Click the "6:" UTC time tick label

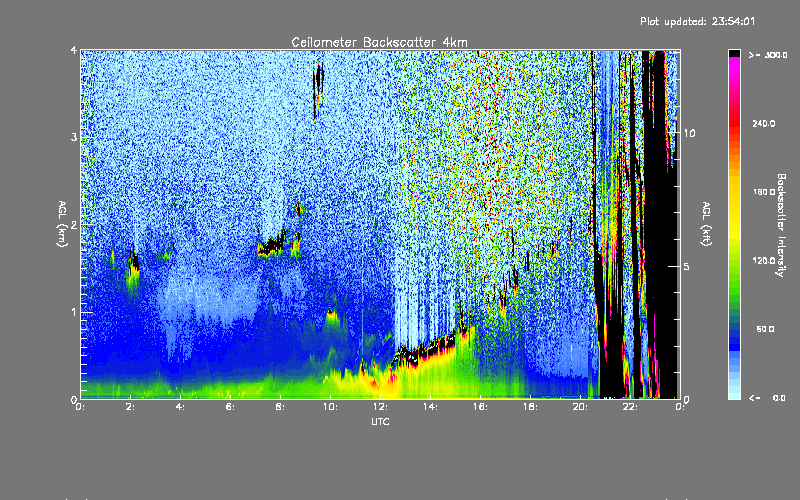pos(230,407)
